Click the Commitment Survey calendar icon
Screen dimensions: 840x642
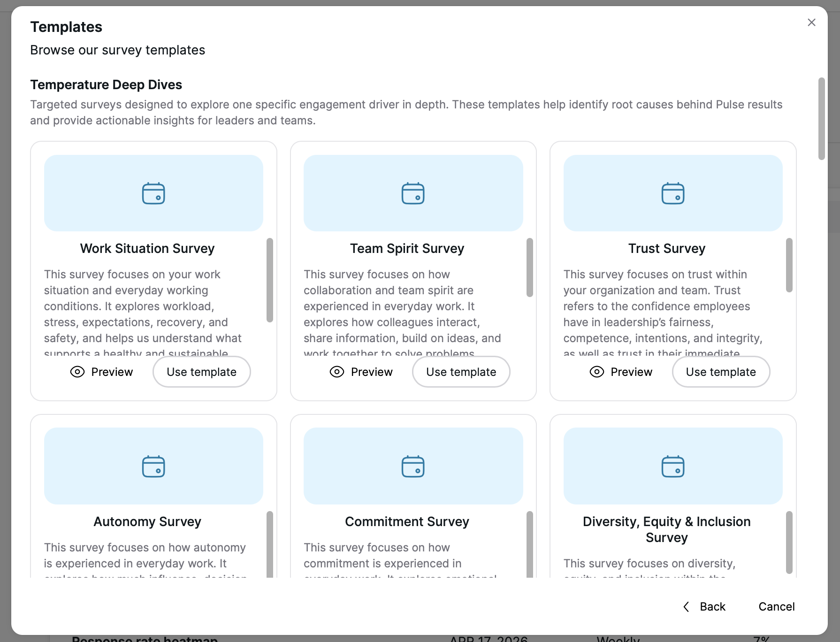pos(413,466)
